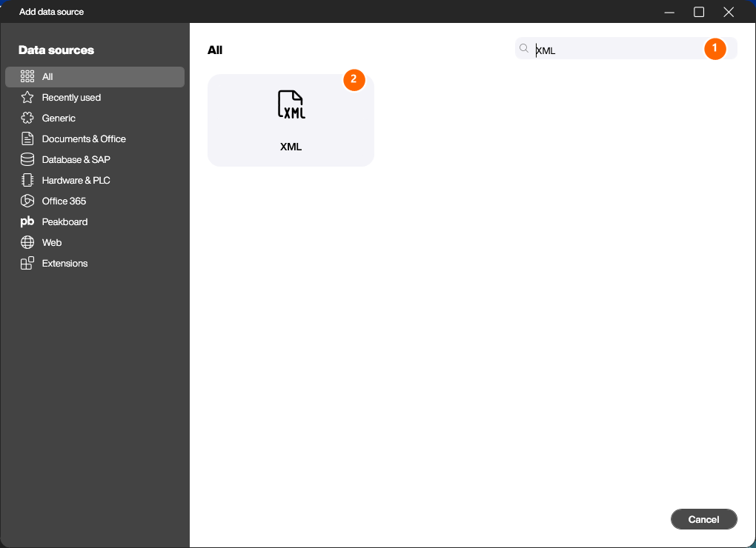
Task: Click the grid icon beside All
Action: click(27, 76)
